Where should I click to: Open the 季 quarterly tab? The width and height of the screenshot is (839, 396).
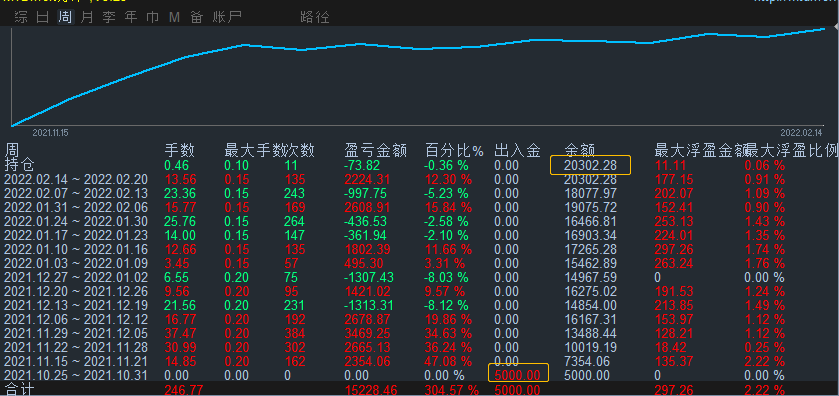[x=109, y=17]
